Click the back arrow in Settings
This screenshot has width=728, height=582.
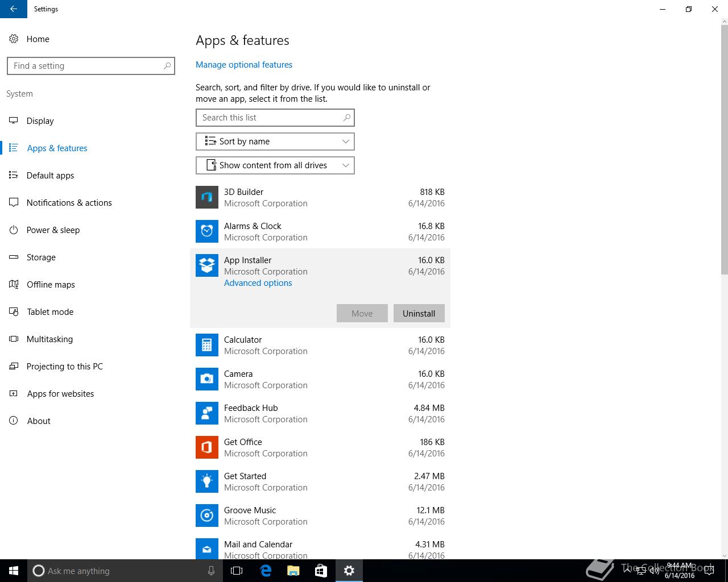tap(14, 9)
